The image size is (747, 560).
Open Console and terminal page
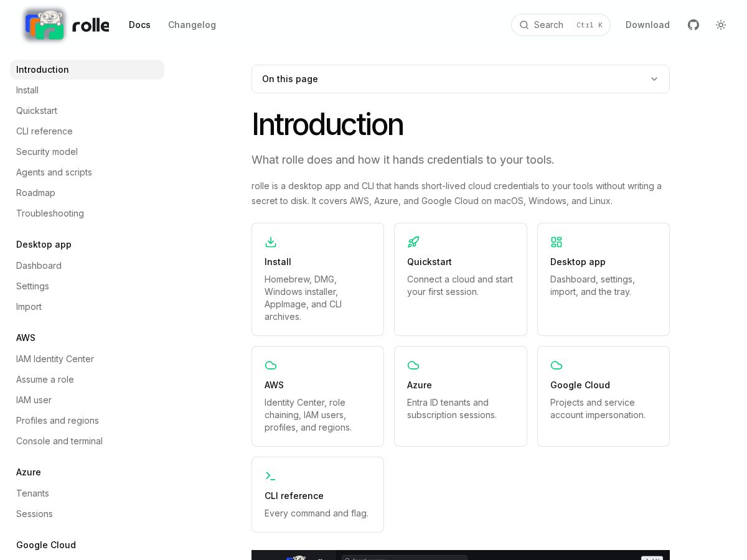(87, 441)
